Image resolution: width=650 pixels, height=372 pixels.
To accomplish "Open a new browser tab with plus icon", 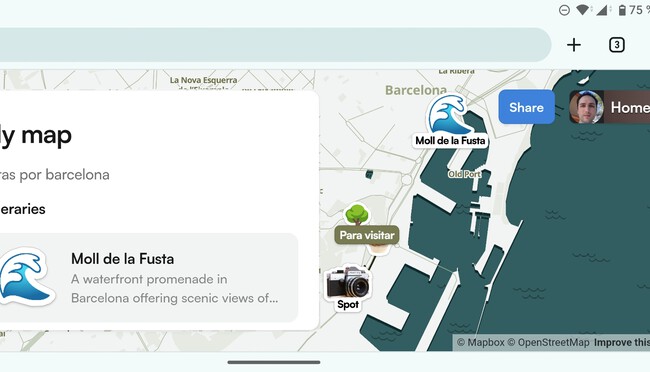I will point(574,45).
